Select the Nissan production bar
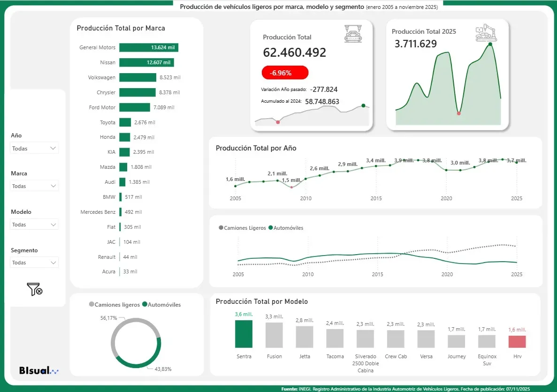The image size is (557, 392). coord(146,62)
